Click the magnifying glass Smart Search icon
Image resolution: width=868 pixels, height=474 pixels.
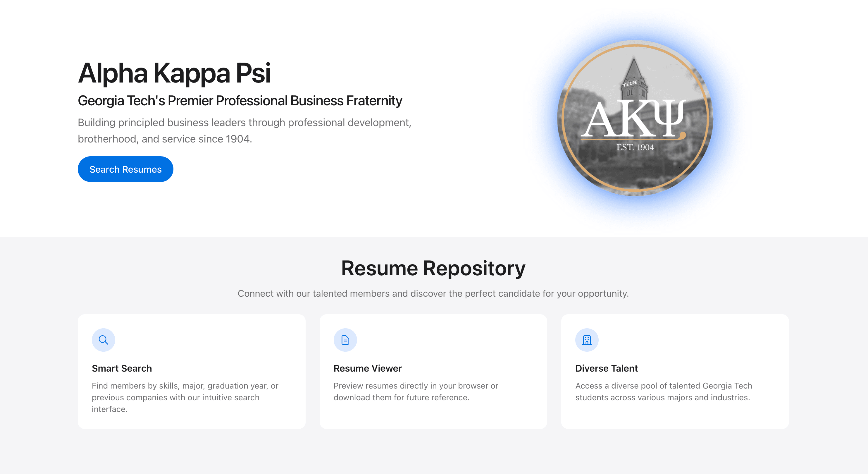tap(104, 340)
